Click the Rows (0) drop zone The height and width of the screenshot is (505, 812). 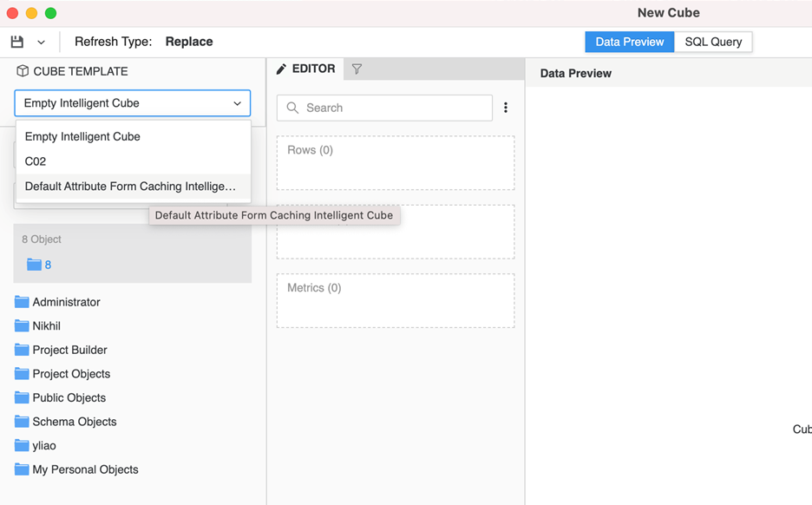(x=395, y=162)
